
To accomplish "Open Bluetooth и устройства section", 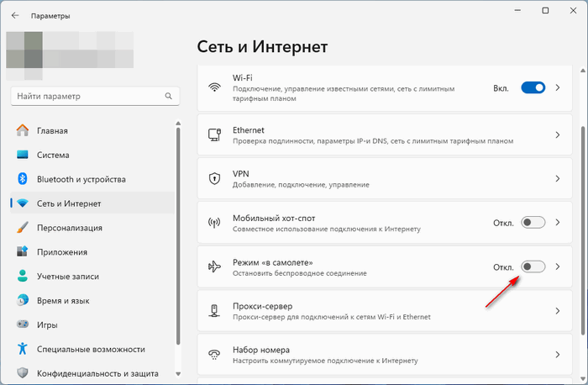I will coord(81,179).
